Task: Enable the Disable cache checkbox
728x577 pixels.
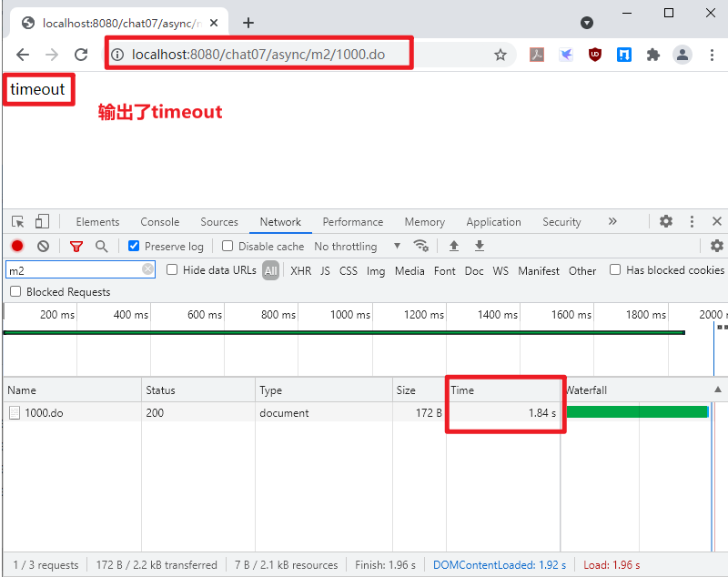Action: [x=227, y=246]
